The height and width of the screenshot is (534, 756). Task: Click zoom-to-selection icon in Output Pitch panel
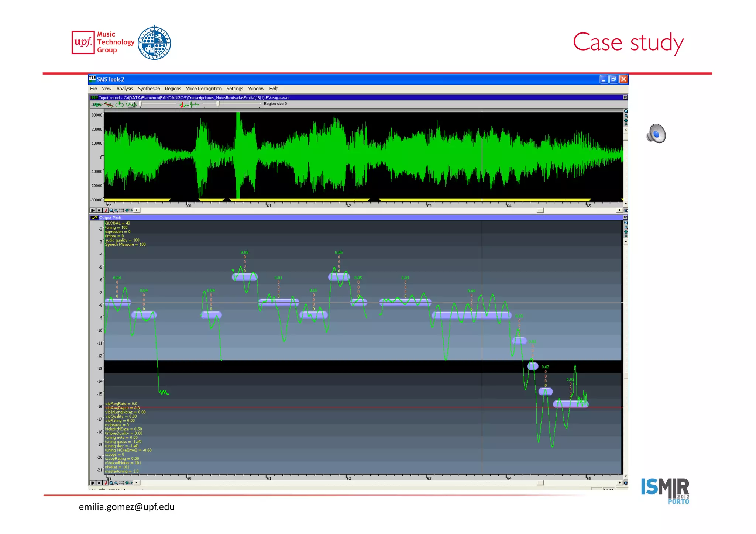point(121,483)
